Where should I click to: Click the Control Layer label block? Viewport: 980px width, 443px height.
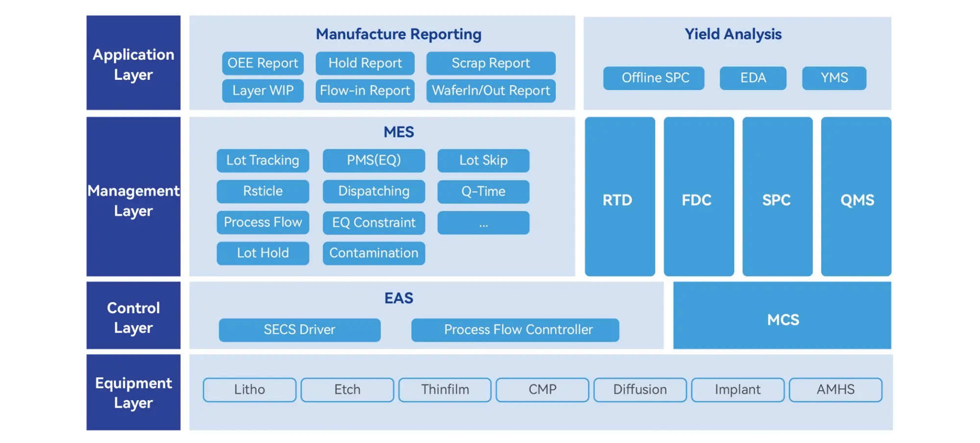[x=133, y=315]
